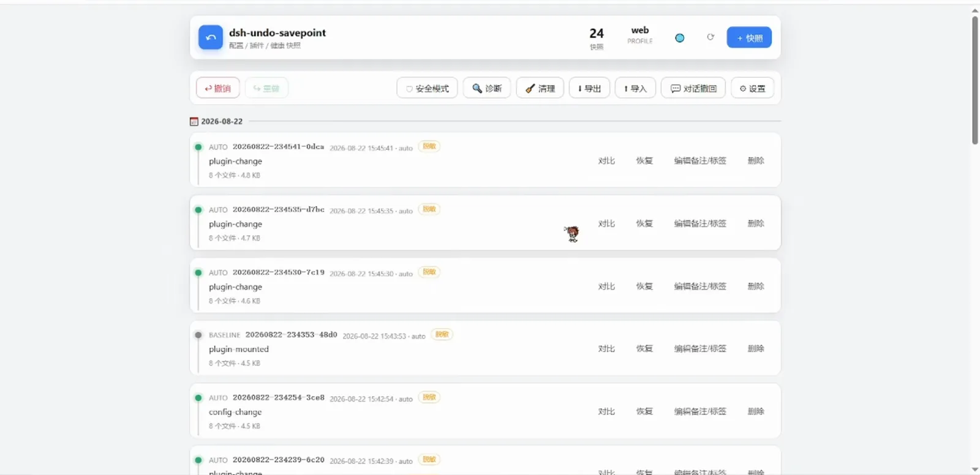Image resolution: width=980 pixels, height=475 pixels.
Task: Open 对话撤回 conversation rollback
Action: 693,88
